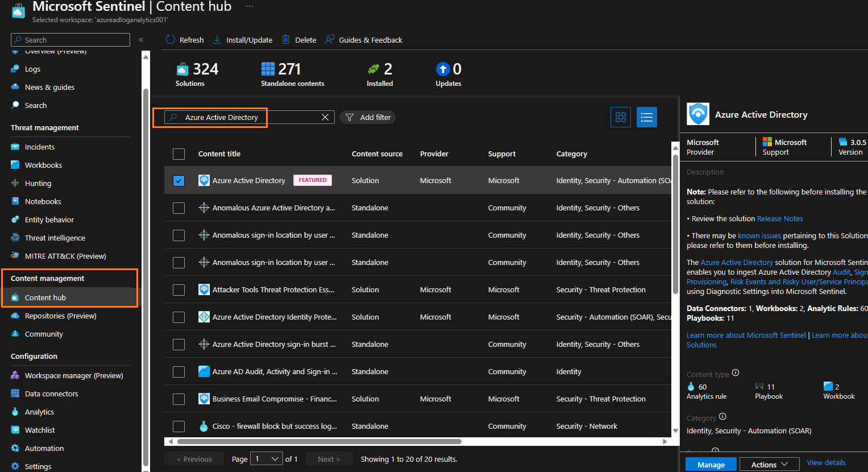Click the table's horizontal scrollbar
Screen dimensions: 868x472
[319, 441]
